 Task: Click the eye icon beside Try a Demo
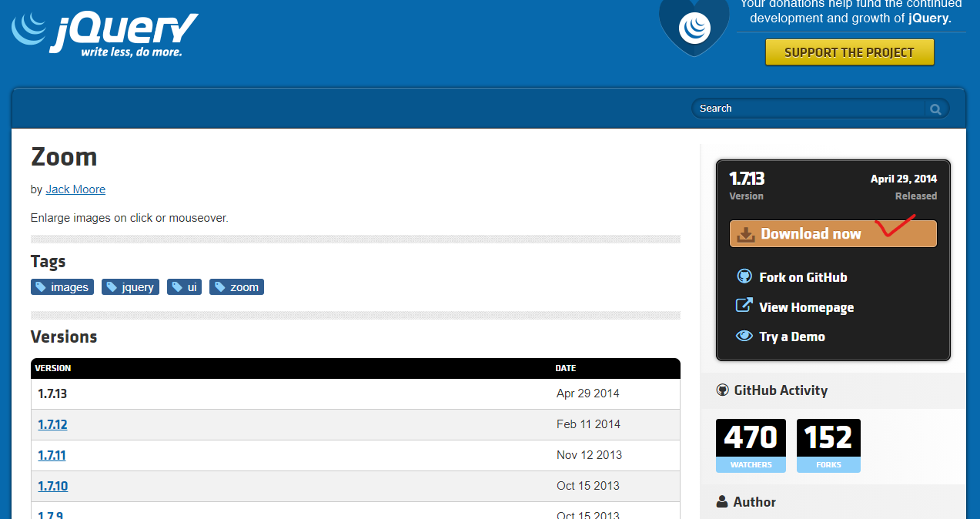[x=744, y=337]
